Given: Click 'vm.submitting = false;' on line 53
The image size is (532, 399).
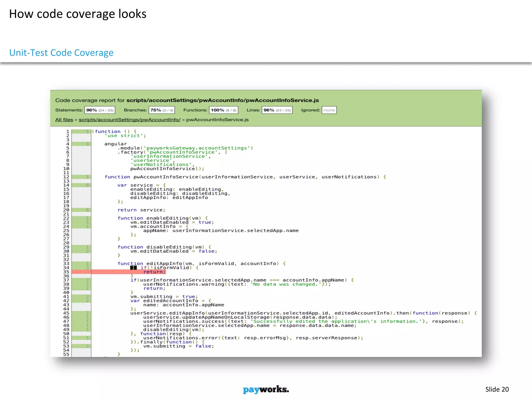Looking at the screenshot, I should pyautogui.click(x=179, y=346).
